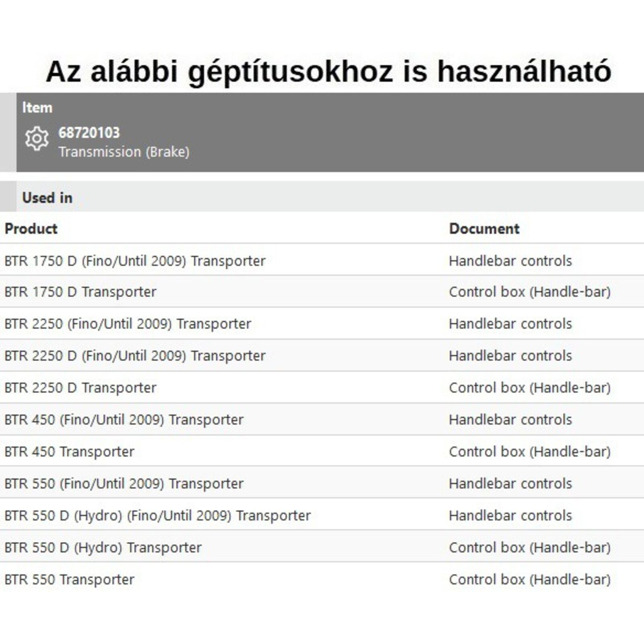Open BTR 550 (Fino/Until 2009) Transporter
Screen dimensions: 644x644
pyautogui.click(x=124, y=483)
